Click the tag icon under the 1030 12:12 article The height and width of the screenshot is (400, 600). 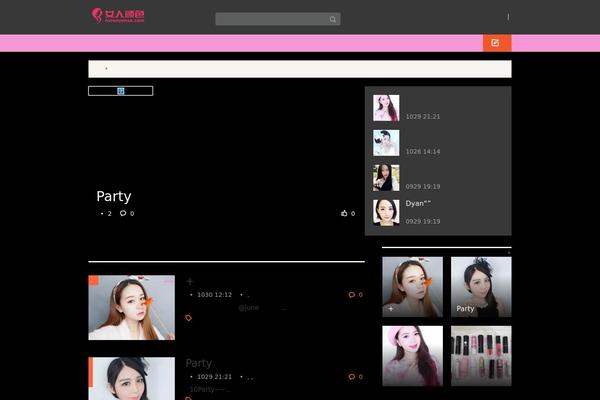point(189,318)
